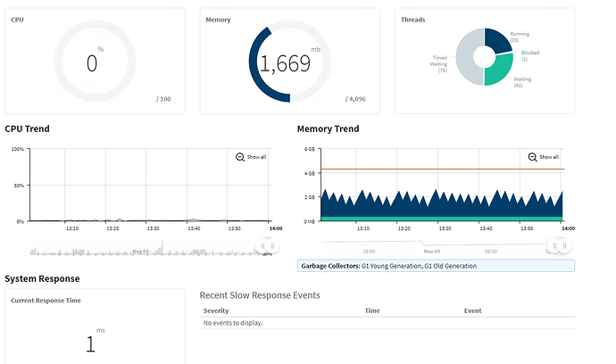The height and width of the screenshot is (364, 616).
Task: Click the Memory gauge showing 1,669 mb
Action: [x=290, y=62]
